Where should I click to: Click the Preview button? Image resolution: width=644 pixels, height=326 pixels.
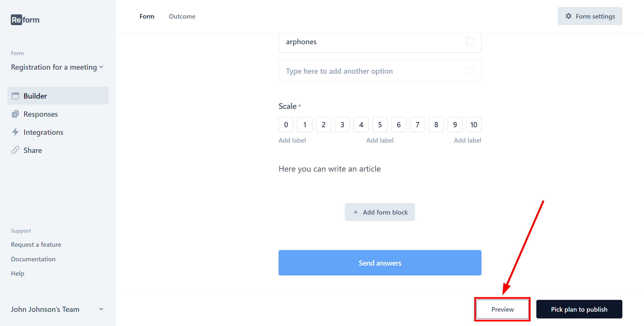pyautogui.click(x=503, y=309)
